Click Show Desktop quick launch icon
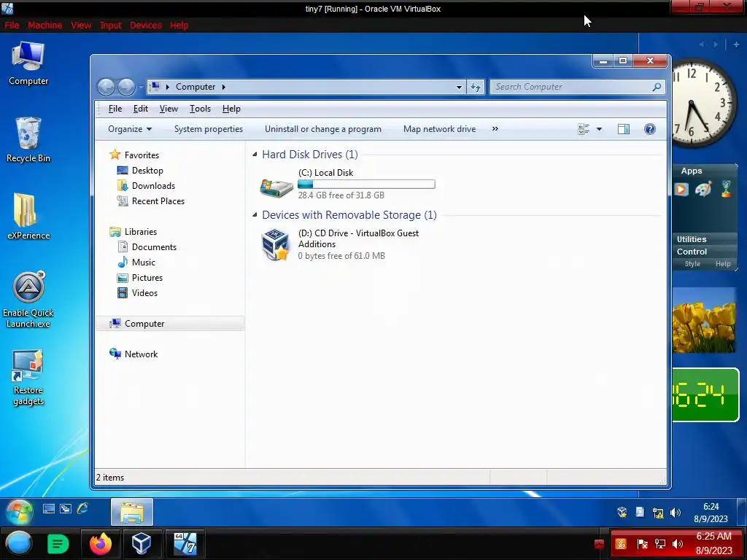The width and height of the screenshot is (747, 560). (x=49, y=508)
